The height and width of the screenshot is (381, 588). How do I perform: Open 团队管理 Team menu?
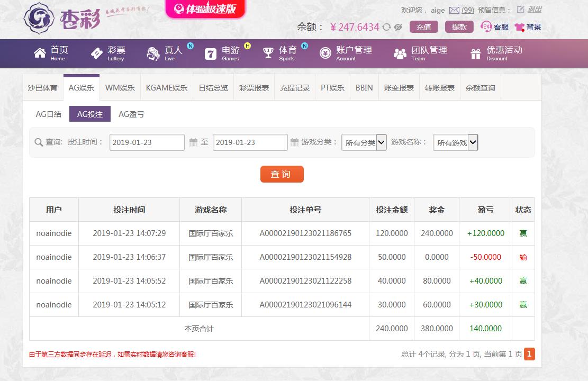[x=420, y=53]
